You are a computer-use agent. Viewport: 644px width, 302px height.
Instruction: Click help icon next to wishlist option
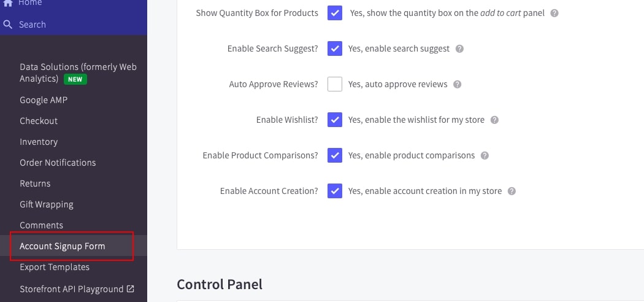494,120
